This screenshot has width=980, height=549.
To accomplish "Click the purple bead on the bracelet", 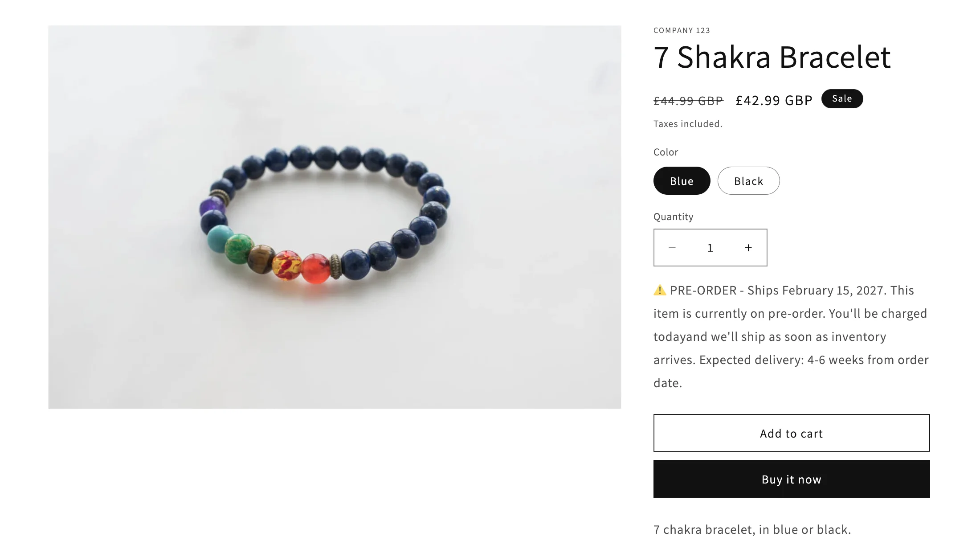I will point(212,207).
